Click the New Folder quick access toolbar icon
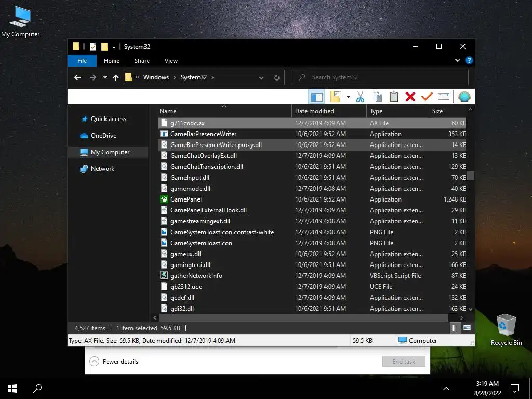The width and height of the screenshot is (532, 399). [104, 46]
